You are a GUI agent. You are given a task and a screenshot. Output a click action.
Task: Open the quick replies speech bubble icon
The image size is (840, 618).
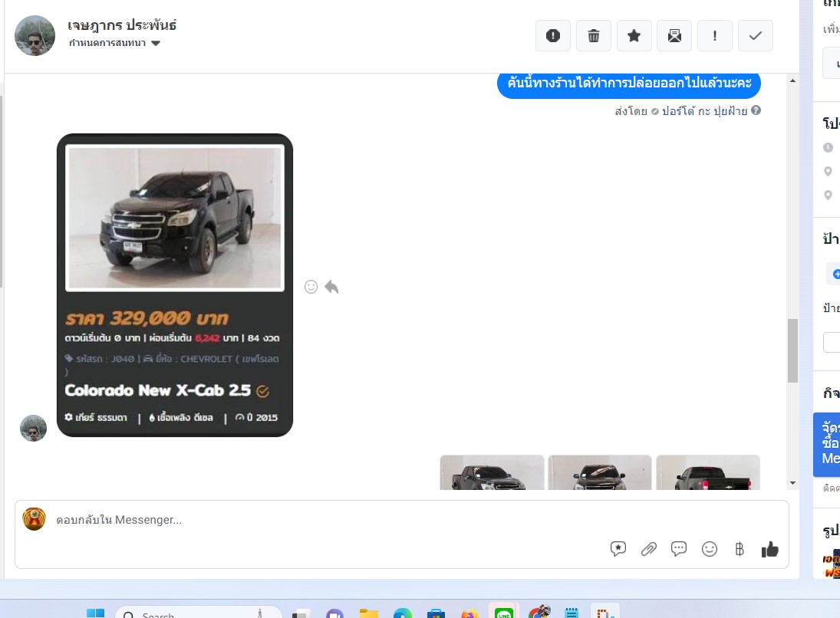coord(679,549)
